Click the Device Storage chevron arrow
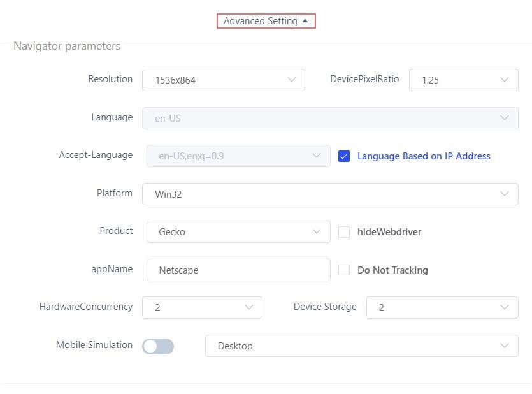This screenshot has height=394, width=532. click(505, 307)
